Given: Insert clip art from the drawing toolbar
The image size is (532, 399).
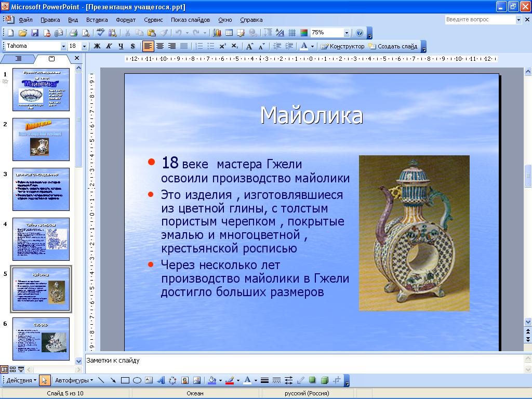Looking at the screenshot, I should tap(185, 380).
